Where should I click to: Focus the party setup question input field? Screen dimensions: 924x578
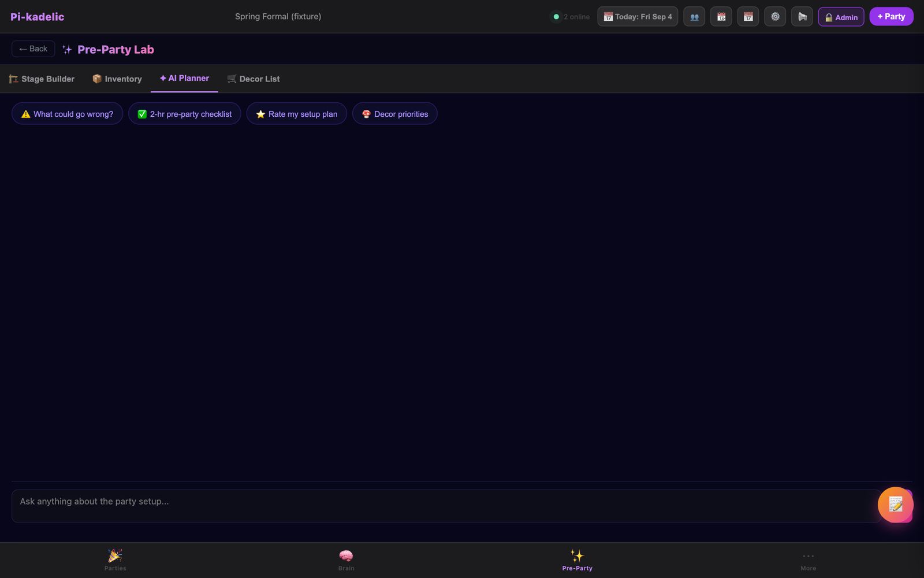(446, 506)
